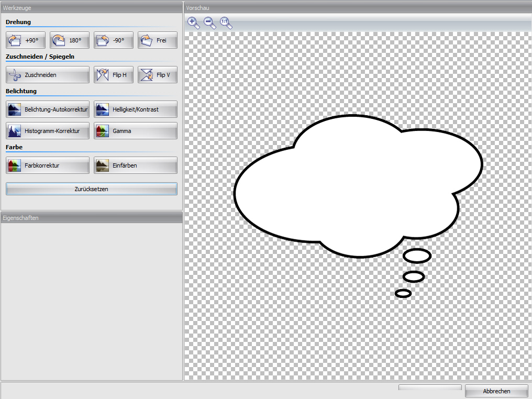This screenshot has height=399, width=532.
Task: Click the zoom in magnifier icon
Action: (193, 23)
